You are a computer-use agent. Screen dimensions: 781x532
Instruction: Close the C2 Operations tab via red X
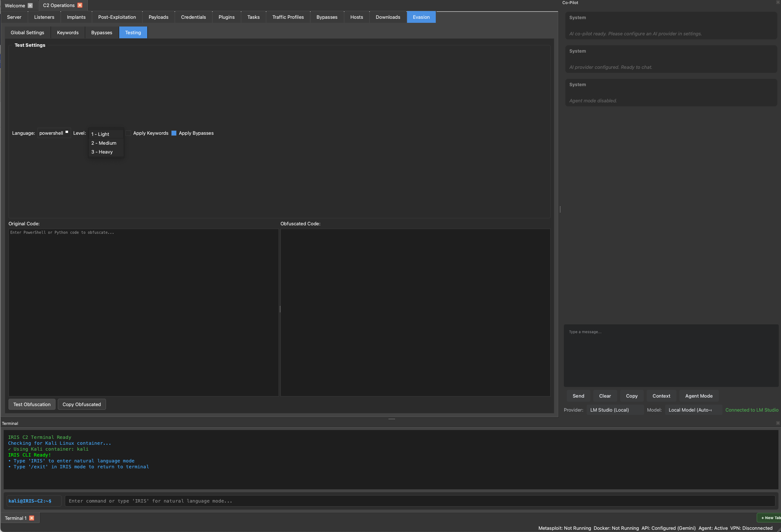coord(80,6)
